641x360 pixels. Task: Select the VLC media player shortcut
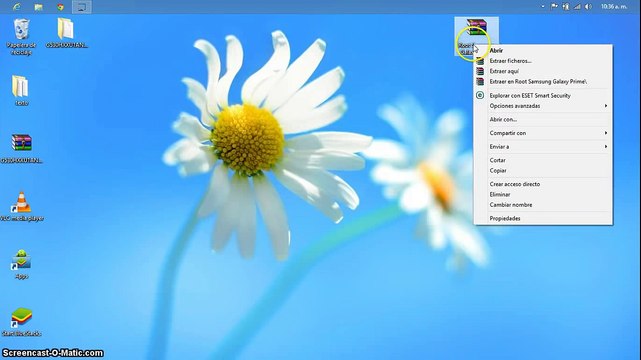point(22,206)
